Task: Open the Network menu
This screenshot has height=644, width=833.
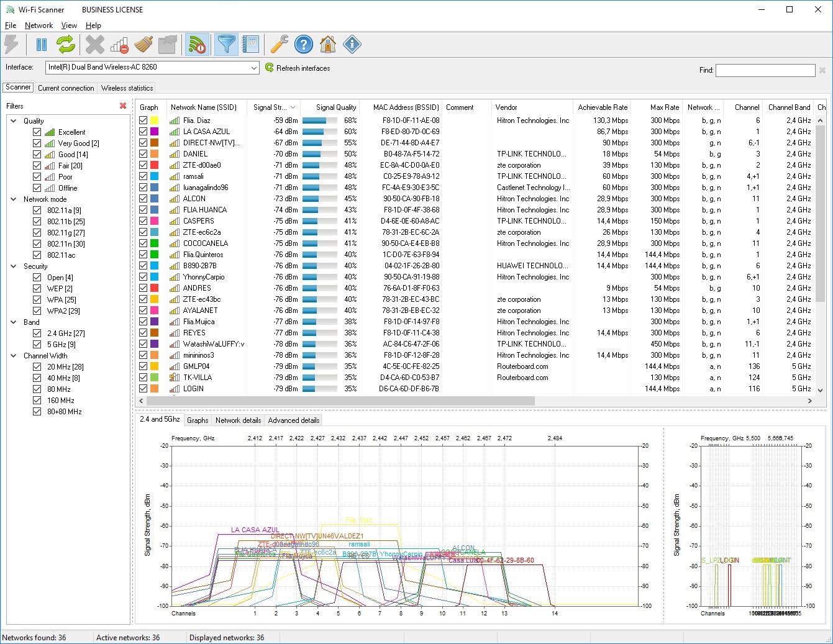Action: tap(39, 25)
